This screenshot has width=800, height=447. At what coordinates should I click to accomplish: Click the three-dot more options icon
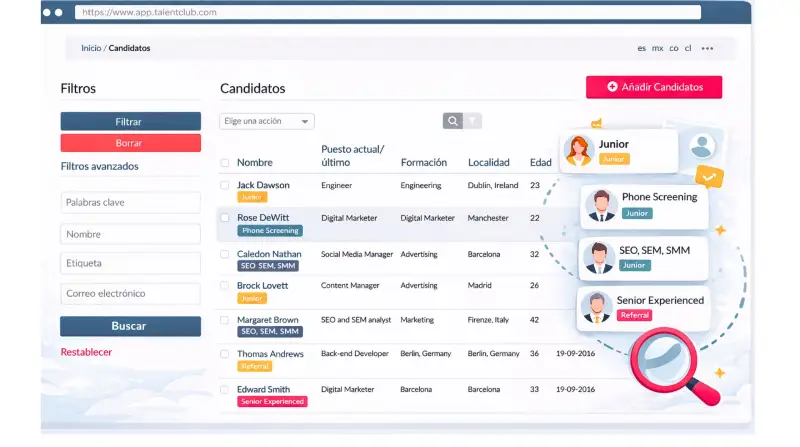(707, 48)
